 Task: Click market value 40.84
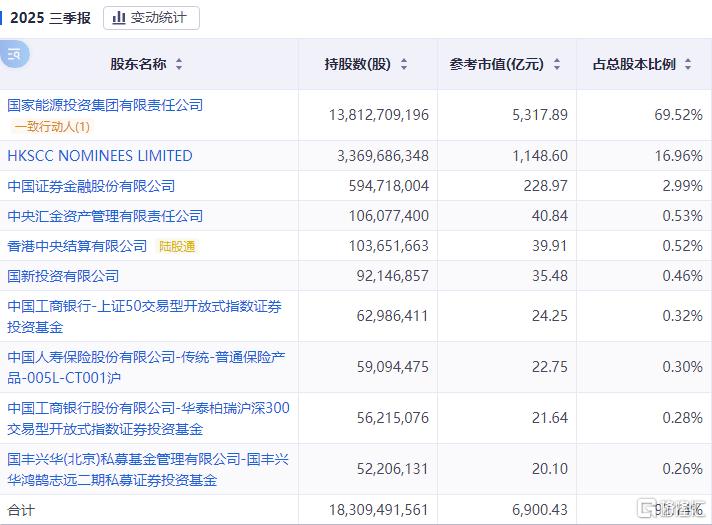click(549, 216)
